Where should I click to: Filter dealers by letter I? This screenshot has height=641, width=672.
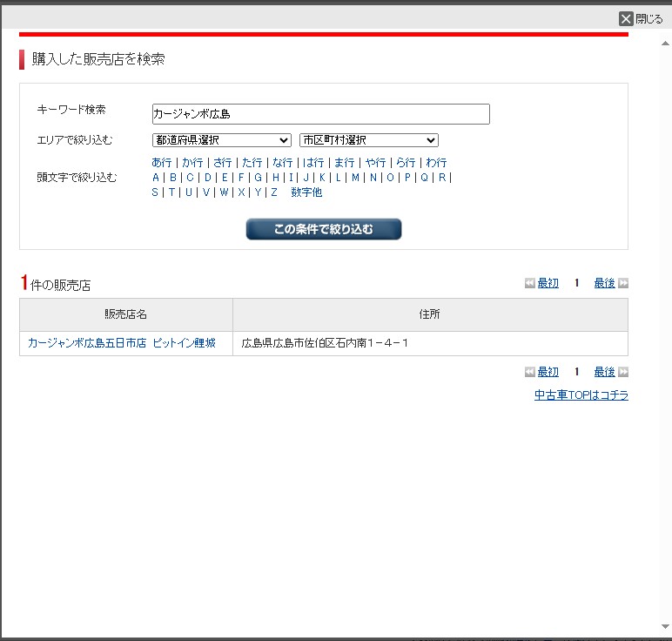291,178
